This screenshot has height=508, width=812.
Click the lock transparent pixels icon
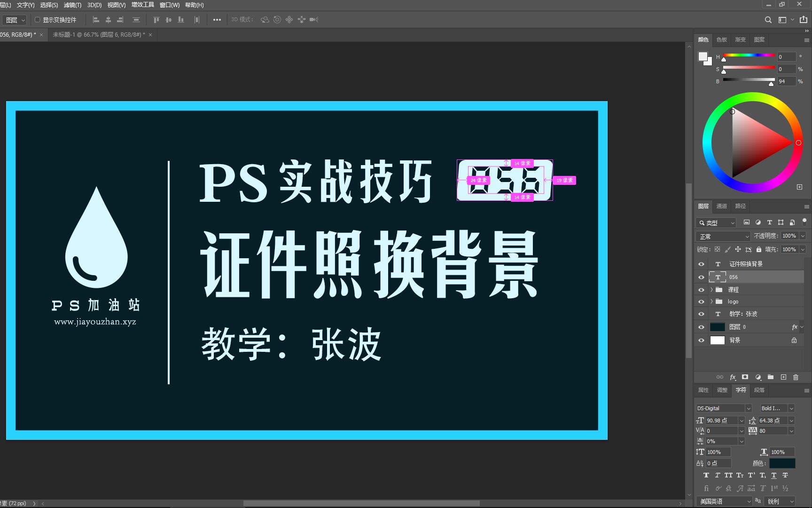(x=717, y=249)
